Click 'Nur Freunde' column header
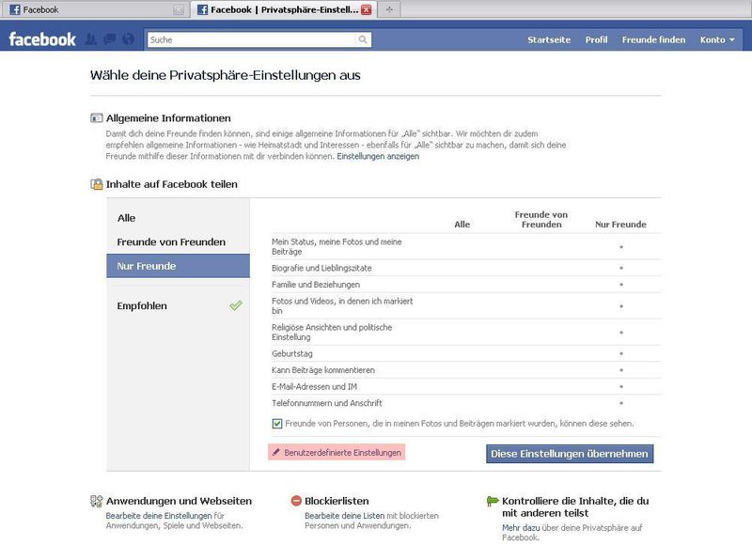 coord(620,225)
